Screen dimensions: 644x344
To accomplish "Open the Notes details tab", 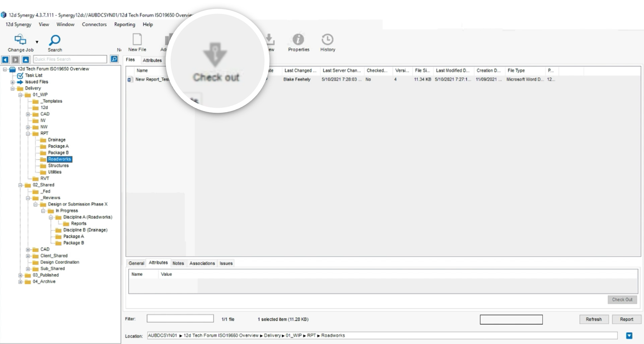I will (178, 263).
